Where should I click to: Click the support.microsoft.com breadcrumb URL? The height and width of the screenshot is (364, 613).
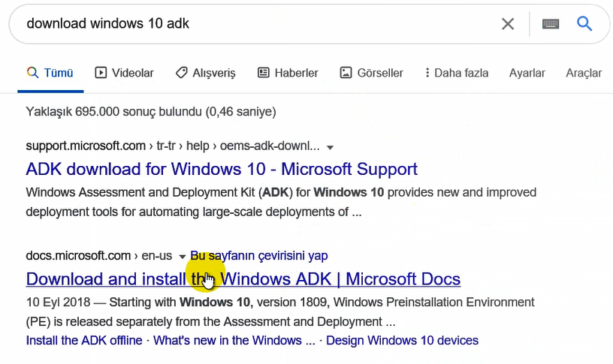click(x=173, y=146)
